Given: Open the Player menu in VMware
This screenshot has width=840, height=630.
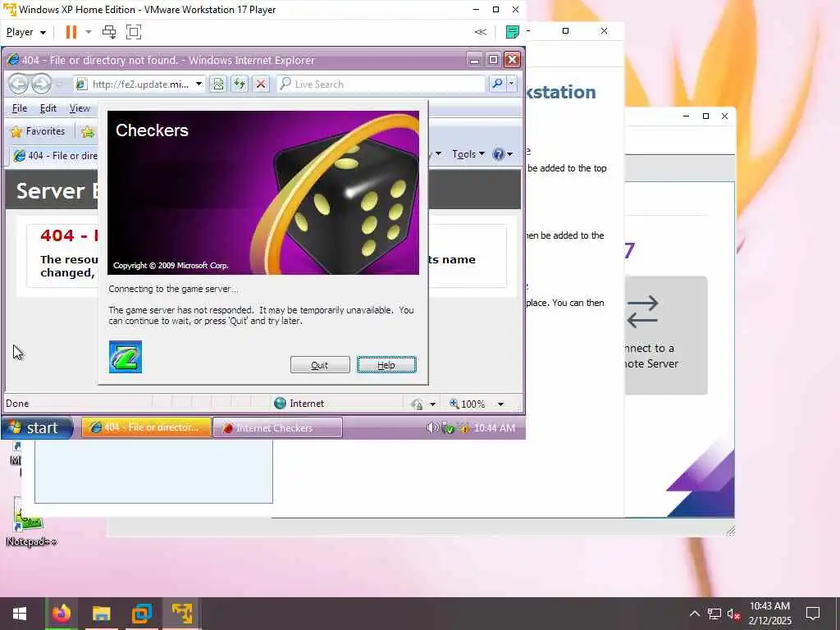Looking at the screenshot, I should [x=25, y=32].
